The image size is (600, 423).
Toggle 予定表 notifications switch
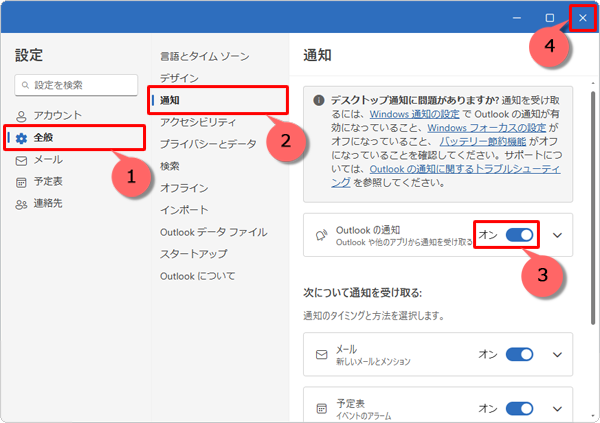[x=519, y=409]
